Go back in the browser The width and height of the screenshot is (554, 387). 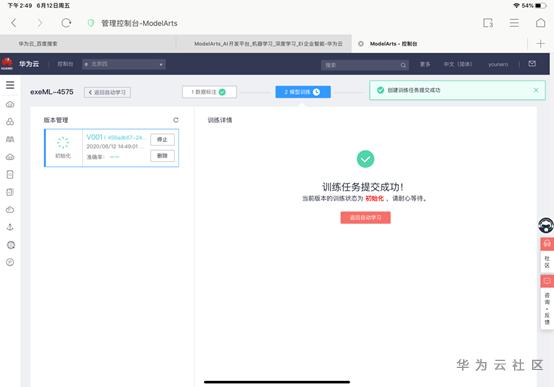point(13,23)
